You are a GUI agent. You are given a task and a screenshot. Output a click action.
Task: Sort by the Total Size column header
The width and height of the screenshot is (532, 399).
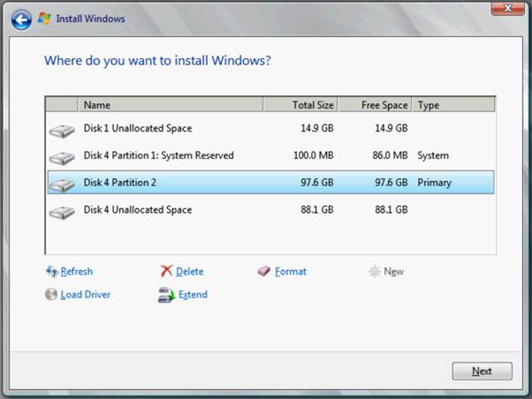point(300,105)
